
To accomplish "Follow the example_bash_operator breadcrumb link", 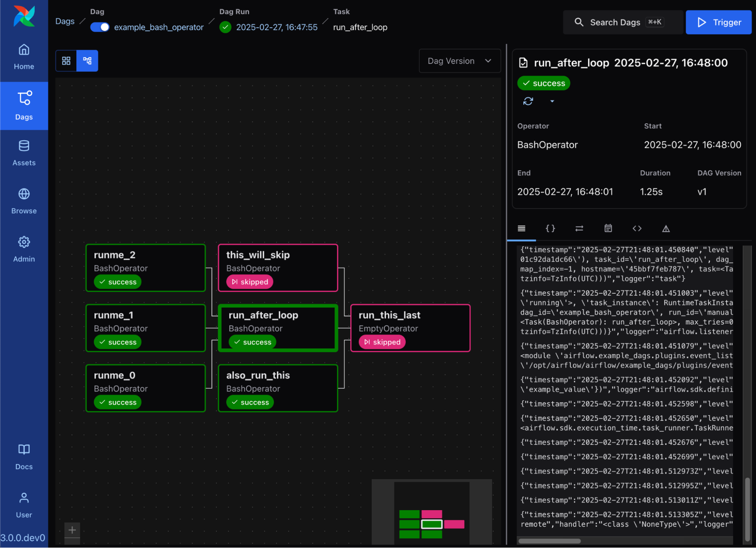I will coord(158,27).
